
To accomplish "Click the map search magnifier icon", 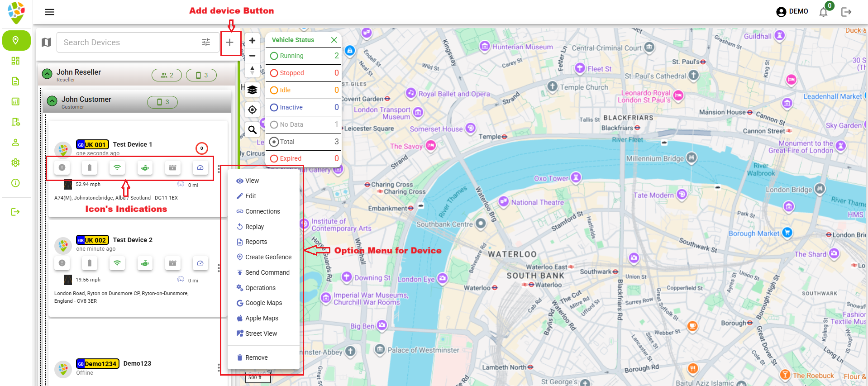I will [252, 130].
